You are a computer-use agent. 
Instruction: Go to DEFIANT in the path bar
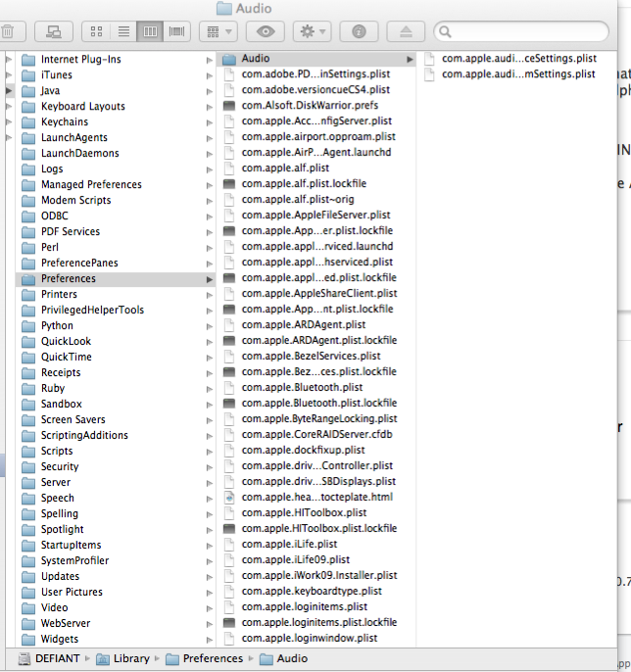(49, 658)
